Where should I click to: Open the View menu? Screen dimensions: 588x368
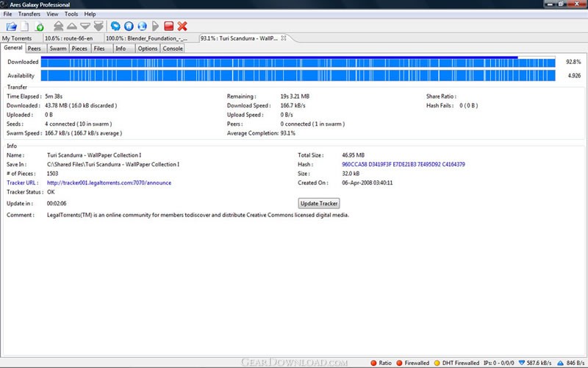pyautogui.click(x=52, y=14)
